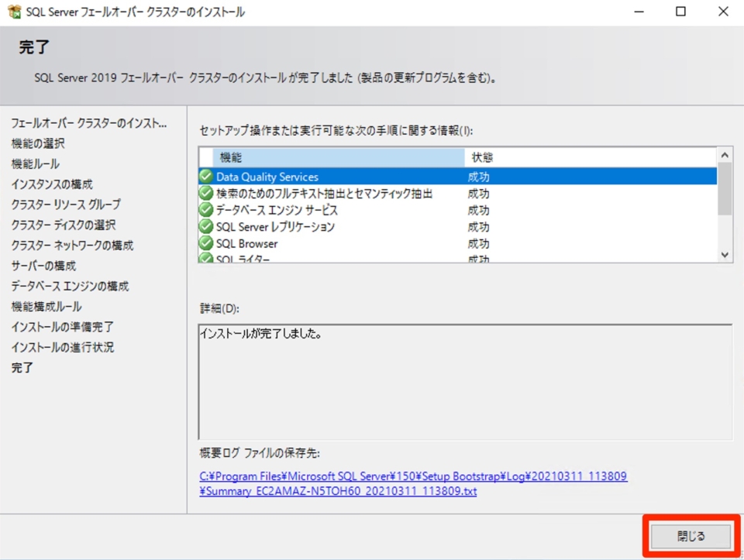The height and width of the screenshot is (560, 744).
Task: Click the 成功 status for SQL Browser
Action: pyautogui.click(x=478, y=243)
